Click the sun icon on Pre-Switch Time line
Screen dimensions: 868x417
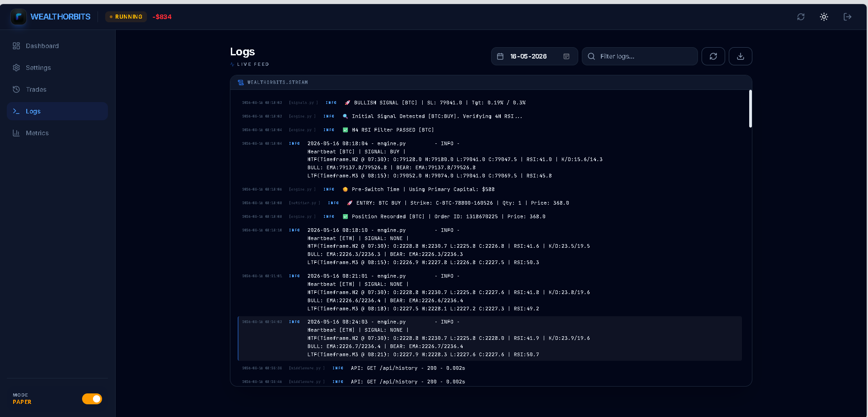(345, 189)
